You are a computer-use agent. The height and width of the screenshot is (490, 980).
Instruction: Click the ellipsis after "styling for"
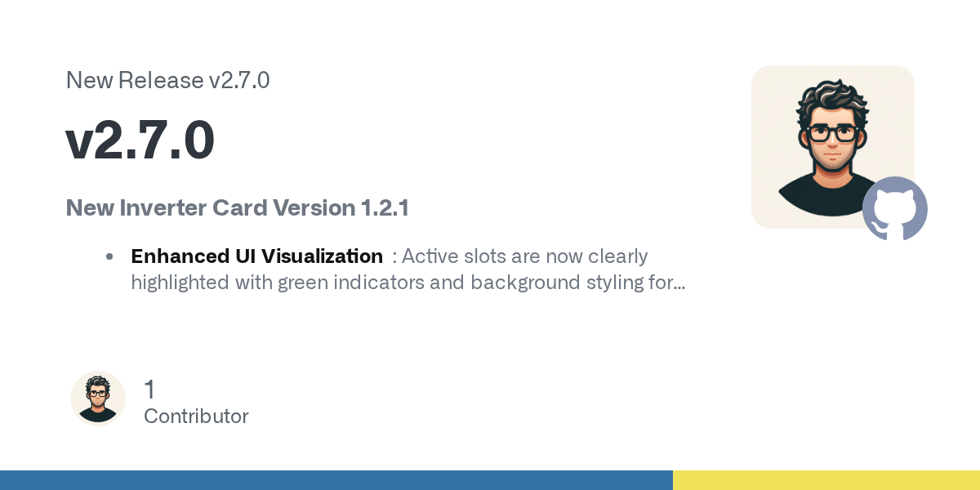coord(679,283)
